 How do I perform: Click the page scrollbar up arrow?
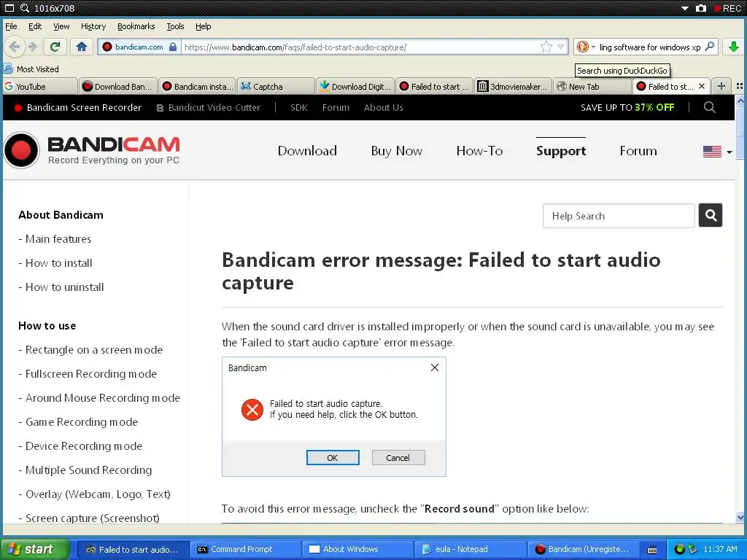[x=740, y=101]
